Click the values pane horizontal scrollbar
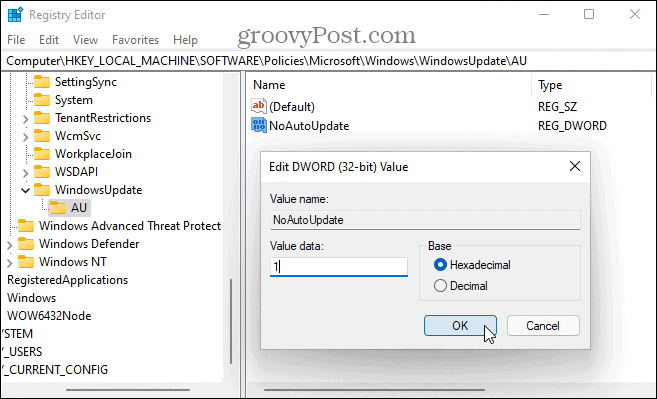657x399 pixels. pos(374,390)
